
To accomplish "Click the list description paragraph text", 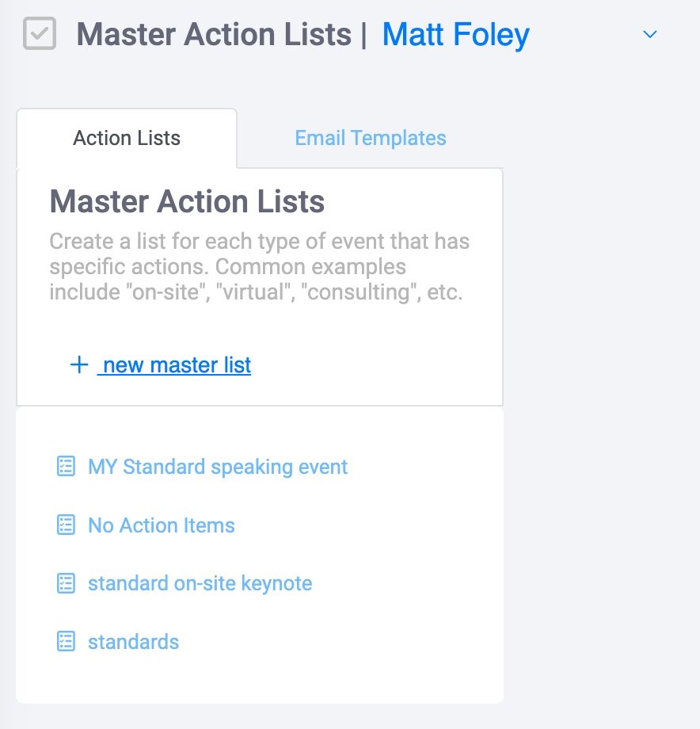I will [259, 267].
